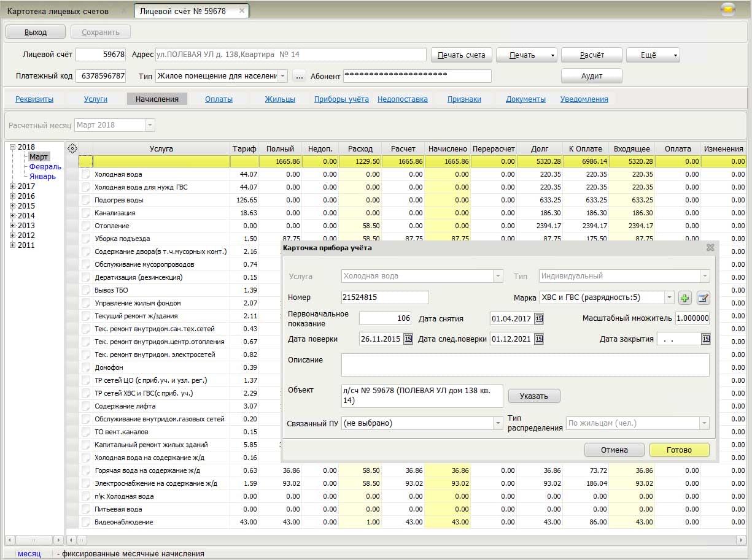752x560 pixels.
Task: Expand the 2011 tree node
Action: tap(13, 245)
